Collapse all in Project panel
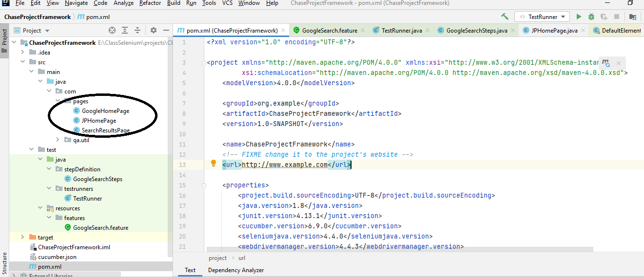 point(137,30)
